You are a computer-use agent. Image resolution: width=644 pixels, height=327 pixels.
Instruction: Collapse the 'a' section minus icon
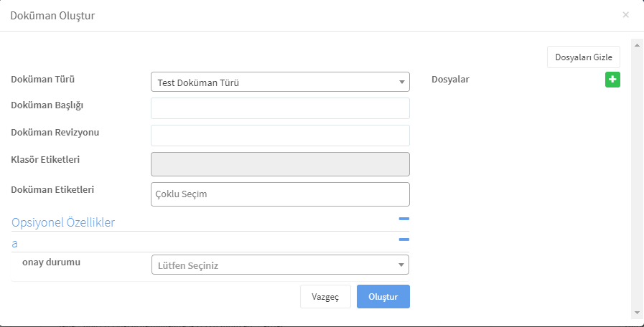(404, 240)
